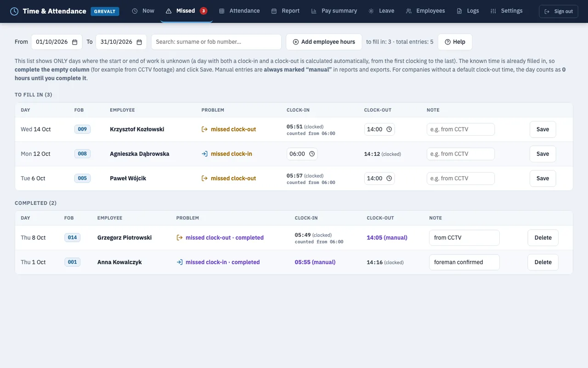Open the Help button
Image resolution: width=588 pixels, height=368 pixels.
[x=455, y=42]
